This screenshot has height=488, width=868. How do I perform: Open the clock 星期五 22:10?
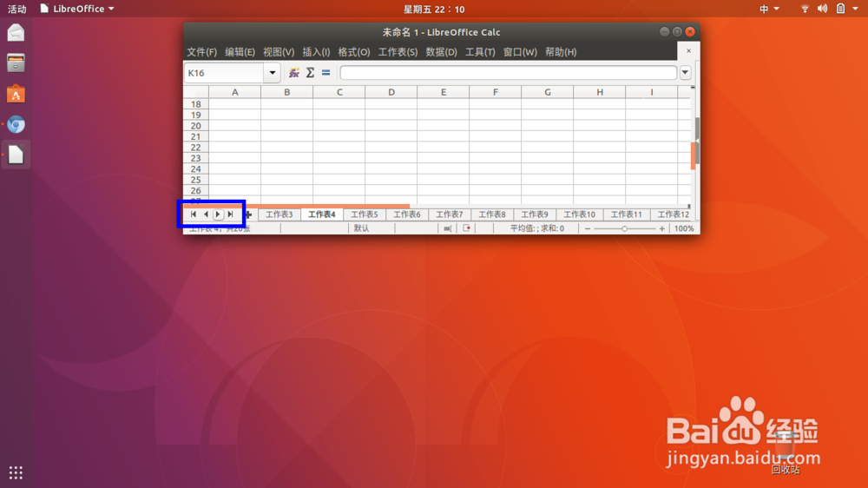[434, 9]
